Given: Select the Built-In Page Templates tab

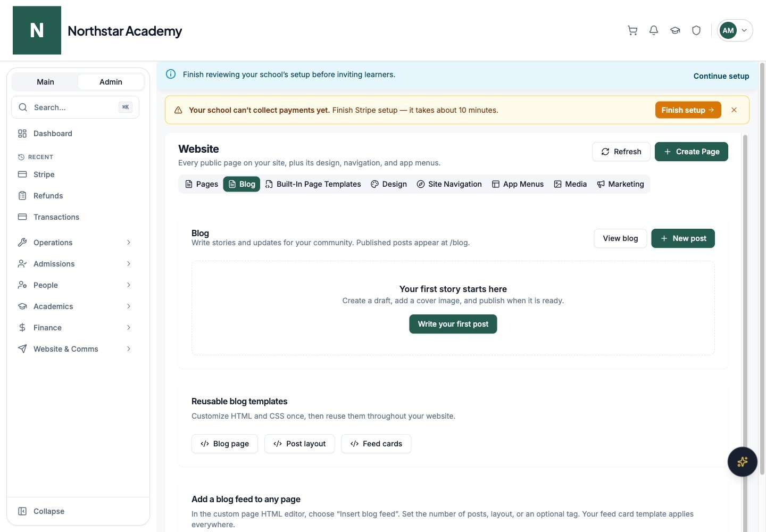Looking at the screenshot, I should (313, 184).
